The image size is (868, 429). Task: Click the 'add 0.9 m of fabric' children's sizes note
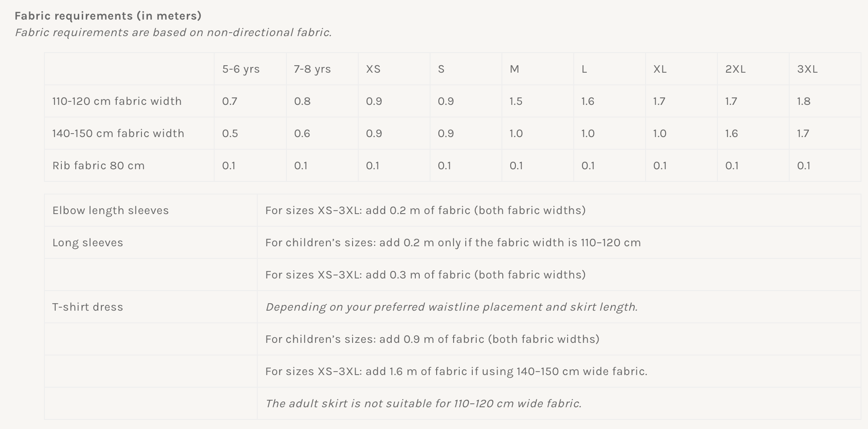click(x=432, y=339)
